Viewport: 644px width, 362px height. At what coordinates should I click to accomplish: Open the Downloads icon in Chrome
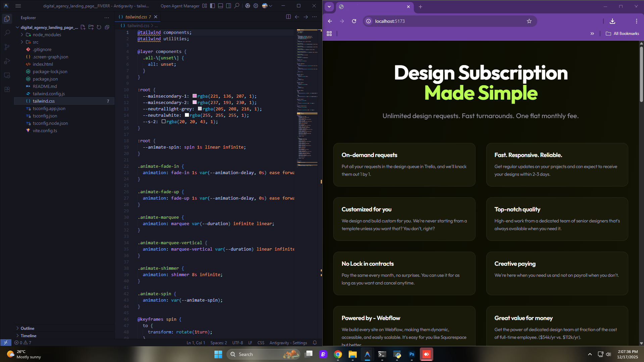(612, 21)
